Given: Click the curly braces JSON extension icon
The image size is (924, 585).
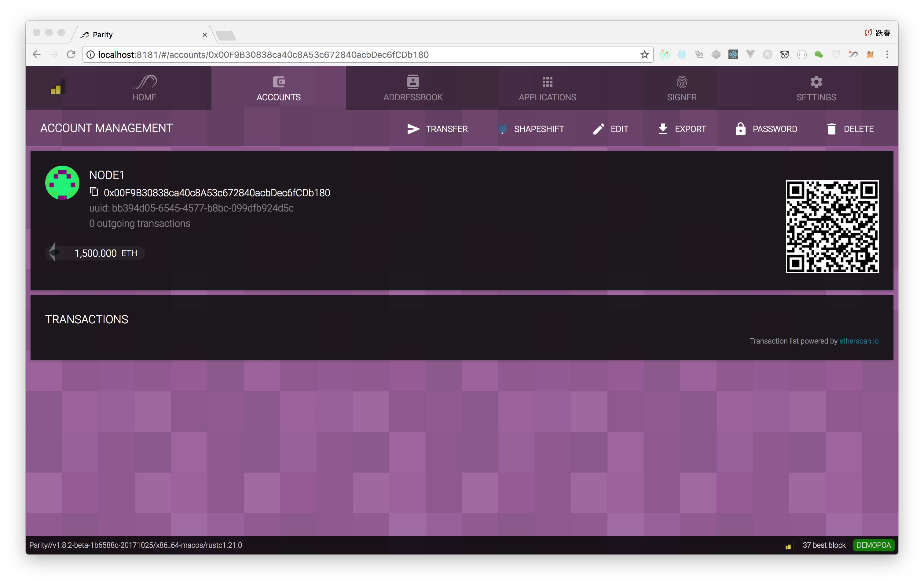Looking at the screenshot, I should click(x=801, y=54).
